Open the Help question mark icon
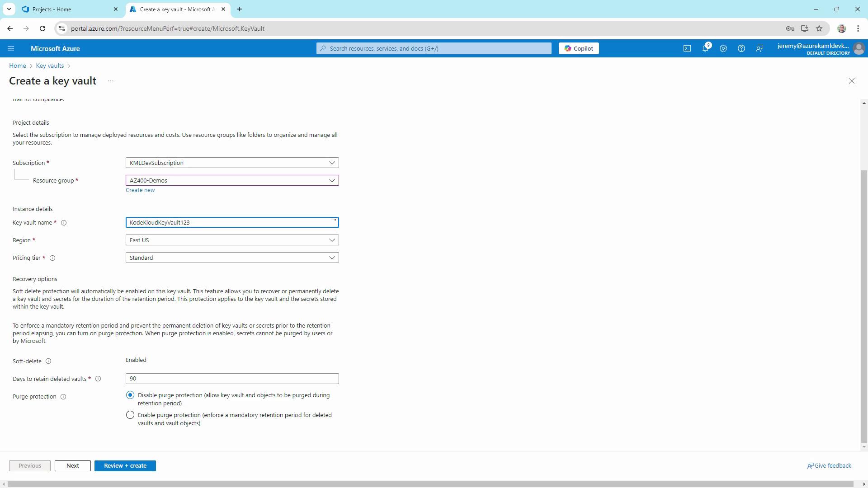 (741, 48)
